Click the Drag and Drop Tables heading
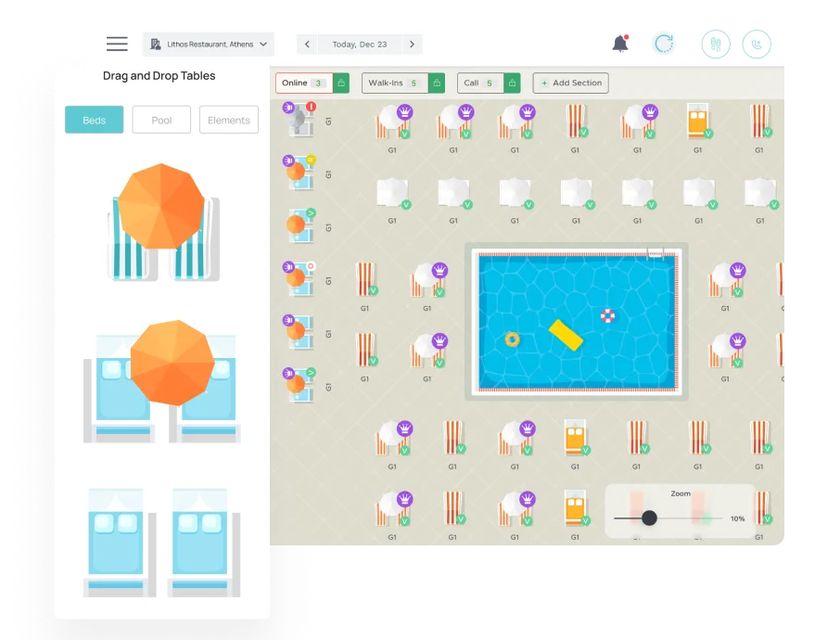This screenshot has height=640, width=840. tap(159, 75)
